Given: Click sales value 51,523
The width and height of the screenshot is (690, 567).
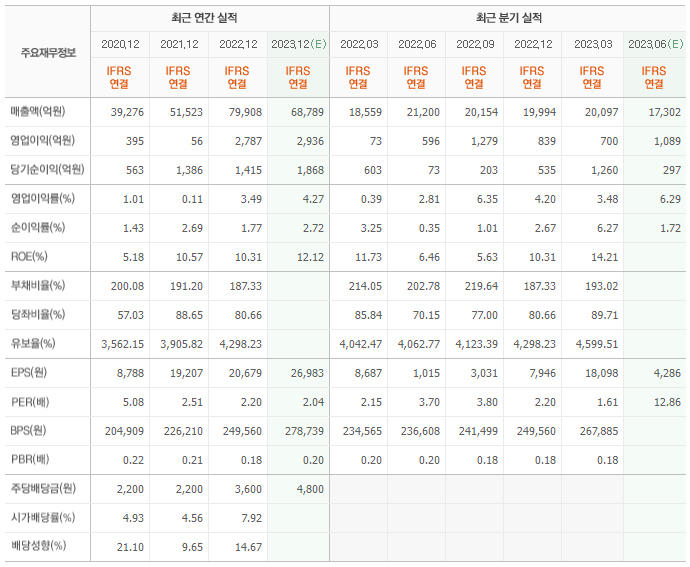Looking at the screenshot, I should 186,112.
